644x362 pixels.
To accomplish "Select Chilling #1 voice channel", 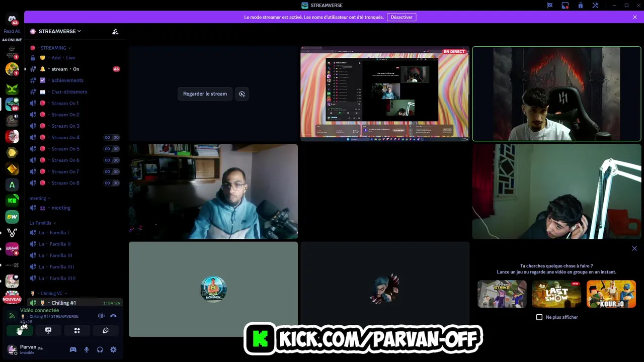I will pos(74,303).
